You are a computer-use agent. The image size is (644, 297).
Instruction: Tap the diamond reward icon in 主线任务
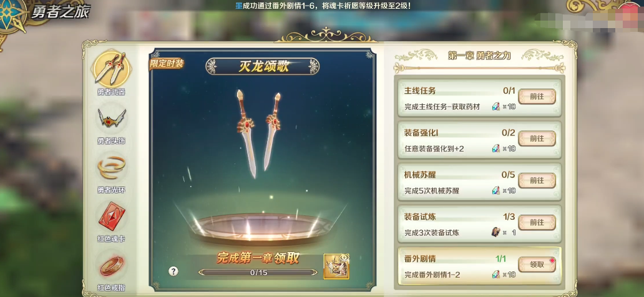pos(496,107)
